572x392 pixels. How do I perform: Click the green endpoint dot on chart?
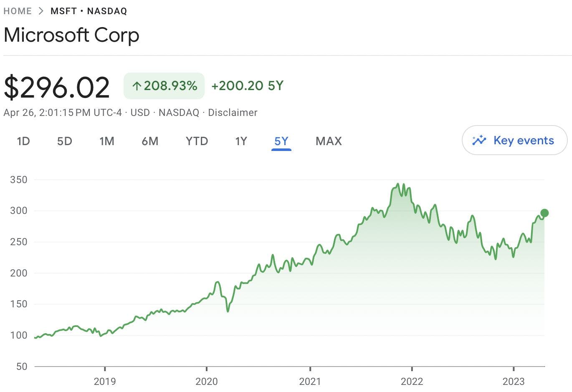click(544, 213)
